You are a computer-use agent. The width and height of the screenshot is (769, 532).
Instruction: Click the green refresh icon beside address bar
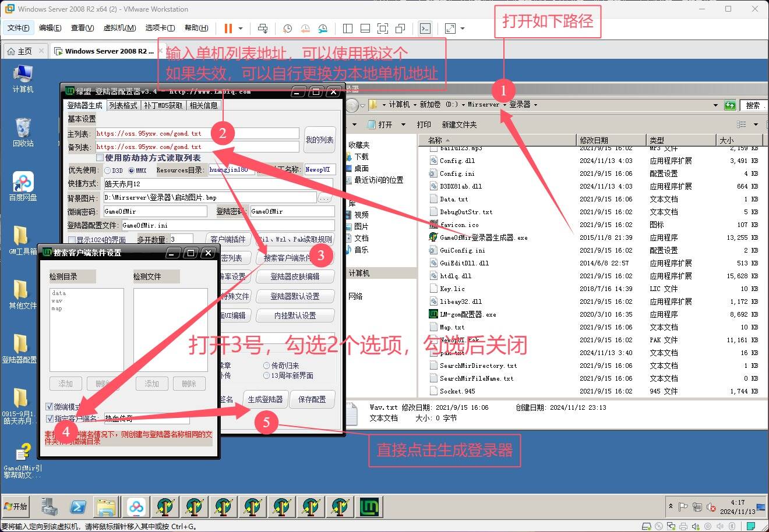click(x=730, y=105)
